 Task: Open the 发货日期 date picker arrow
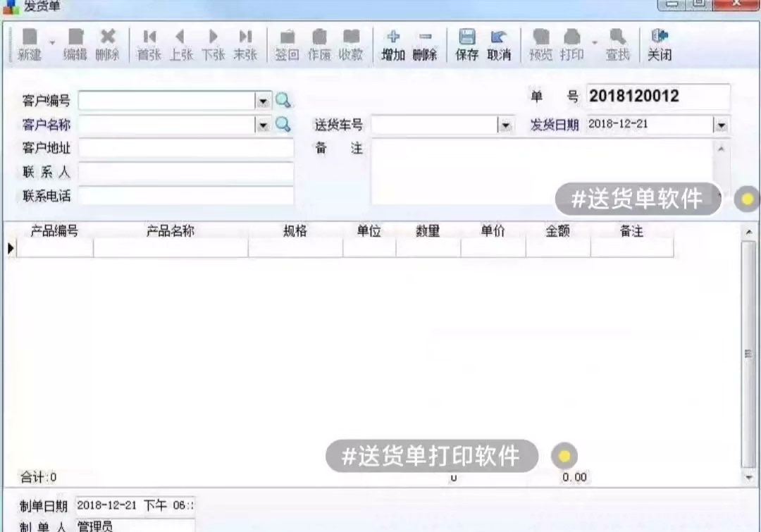[x=722, y=125]
